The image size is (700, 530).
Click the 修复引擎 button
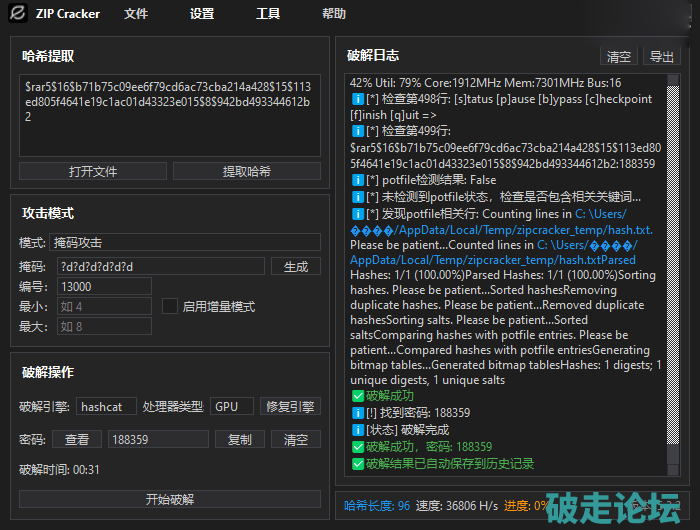click(x=290, y=406)
